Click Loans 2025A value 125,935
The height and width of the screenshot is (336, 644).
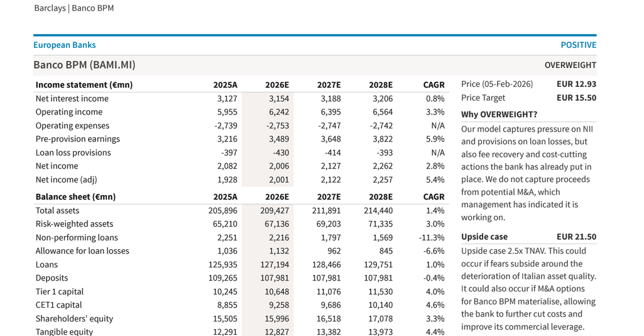[x=222, y=264]
